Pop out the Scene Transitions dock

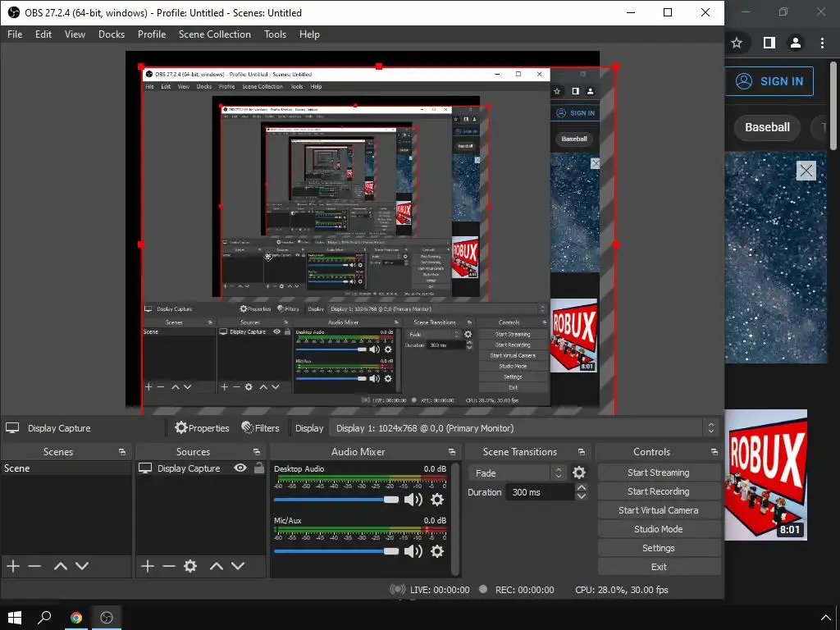coord(582,452)
